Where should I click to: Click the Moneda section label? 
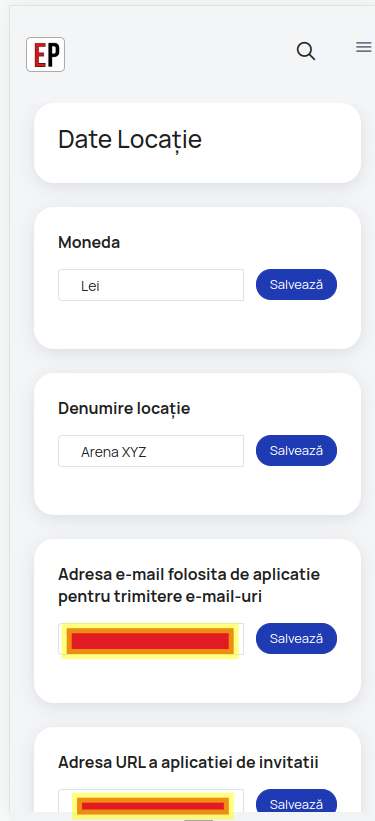coord(89,242)
